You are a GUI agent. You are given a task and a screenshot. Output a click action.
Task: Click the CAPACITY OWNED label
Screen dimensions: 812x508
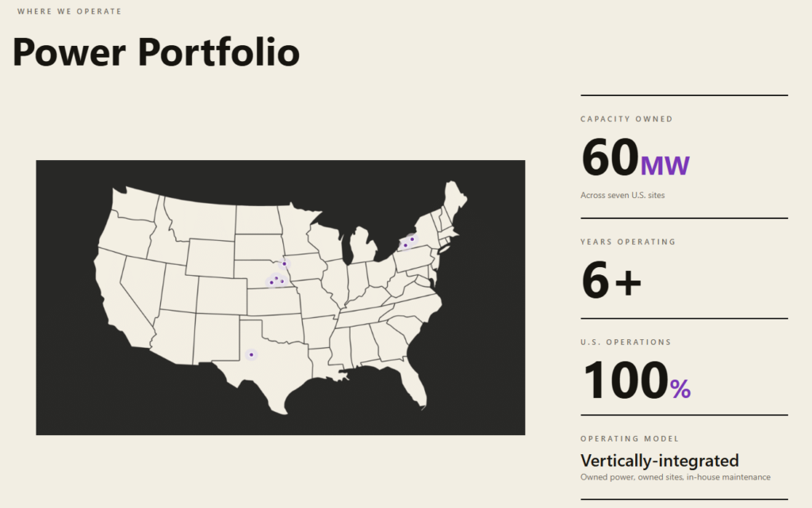626,119
